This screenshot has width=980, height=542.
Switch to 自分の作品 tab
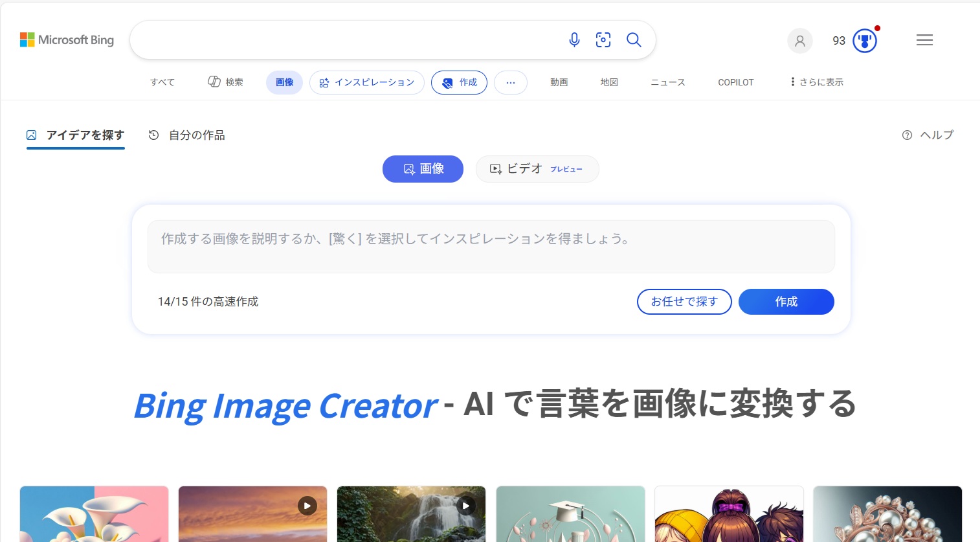[x=187, y=135]
